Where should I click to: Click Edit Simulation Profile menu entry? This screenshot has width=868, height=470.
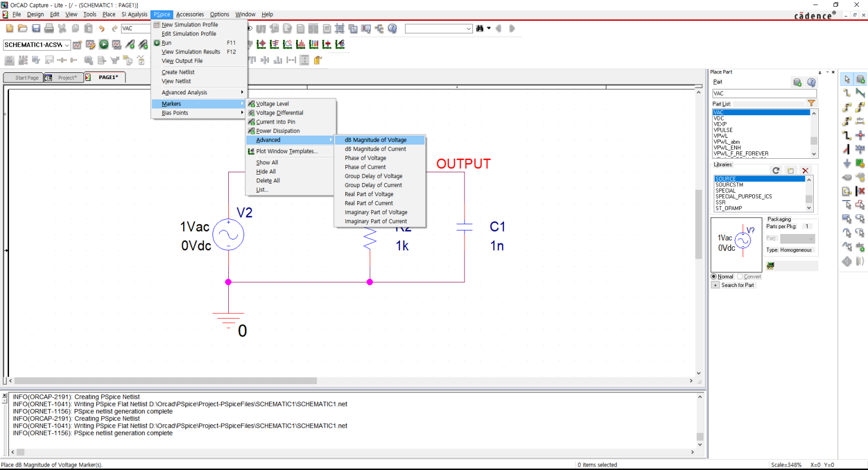click(x=200, y=34)
